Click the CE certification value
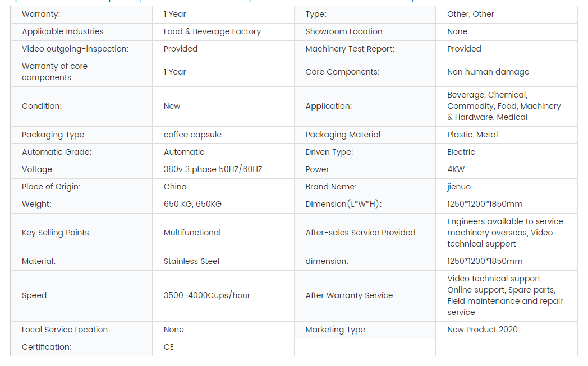The image size is (588, 366). (x=169, y=347)
